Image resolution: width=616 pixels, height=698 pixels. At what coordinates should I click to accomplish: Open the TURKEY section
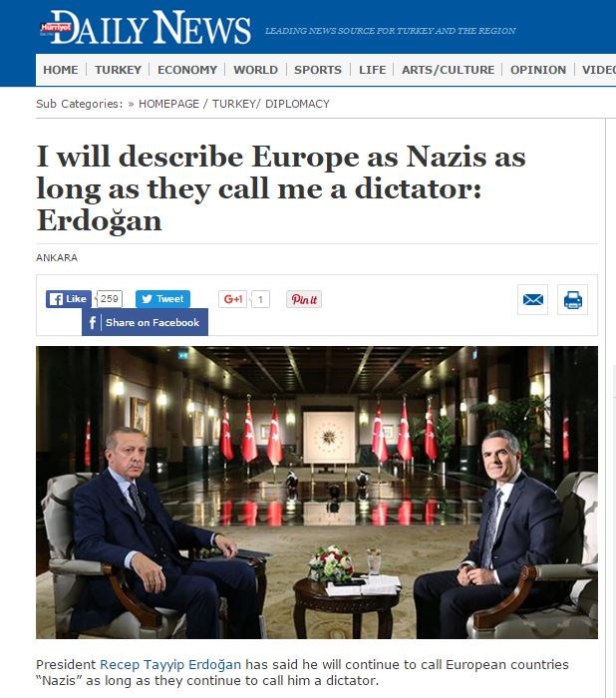118,70
